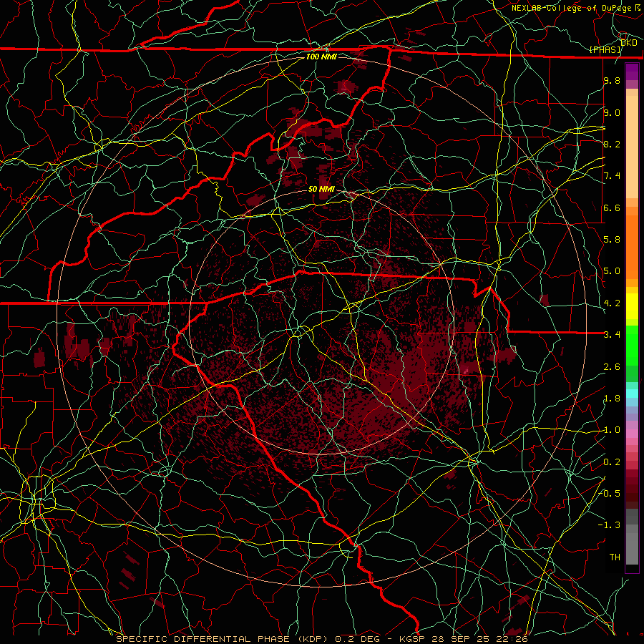
Task: Click the 1.0 scale value
Action: [x=612, y=431]
